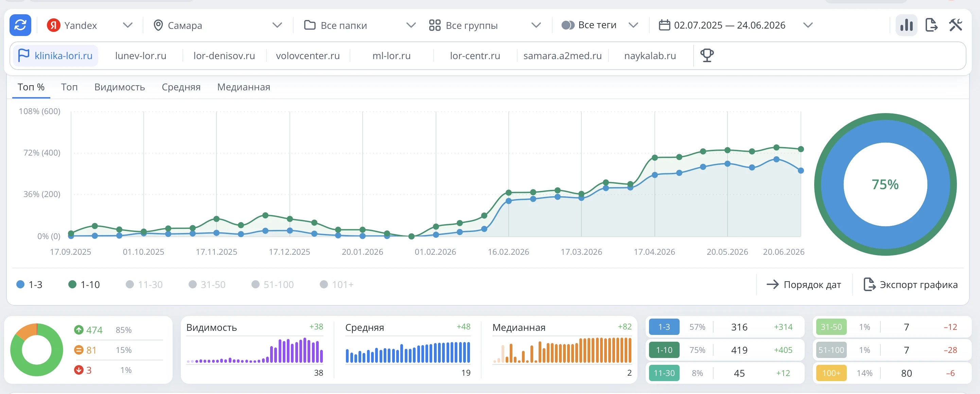Select competitor lor-centr.ru
Screen dimensions: 980x394
(475, 55)
